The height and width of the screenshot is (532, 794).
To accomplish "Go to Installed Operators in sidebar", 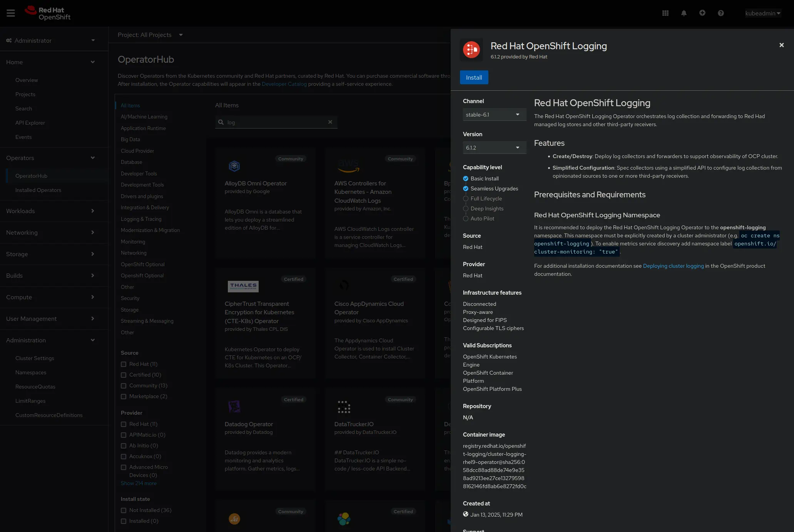I will [x=38, y=190].
